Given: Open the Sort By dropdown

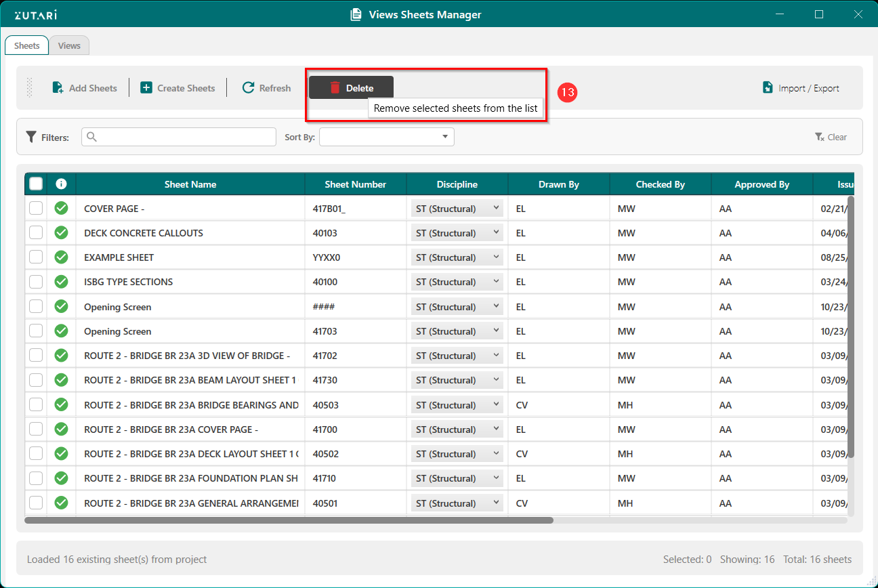Looking at the screenshot, I should 386,137.
